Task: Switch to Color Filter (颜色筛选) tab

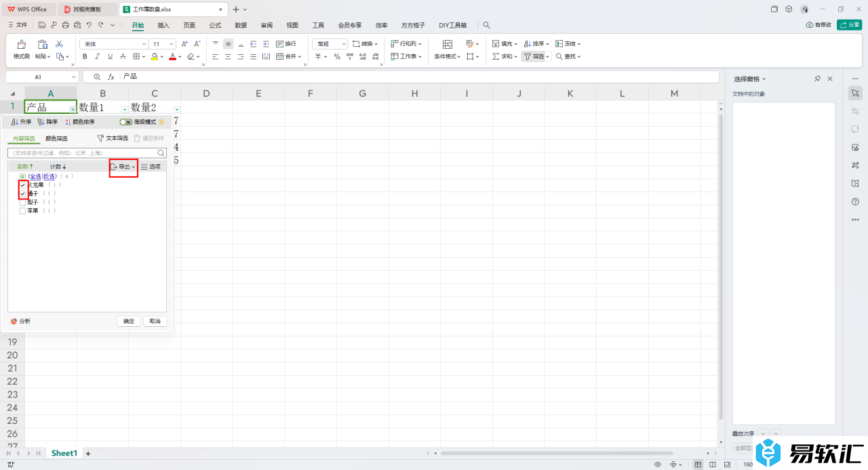Action: [x=56, y=138]
